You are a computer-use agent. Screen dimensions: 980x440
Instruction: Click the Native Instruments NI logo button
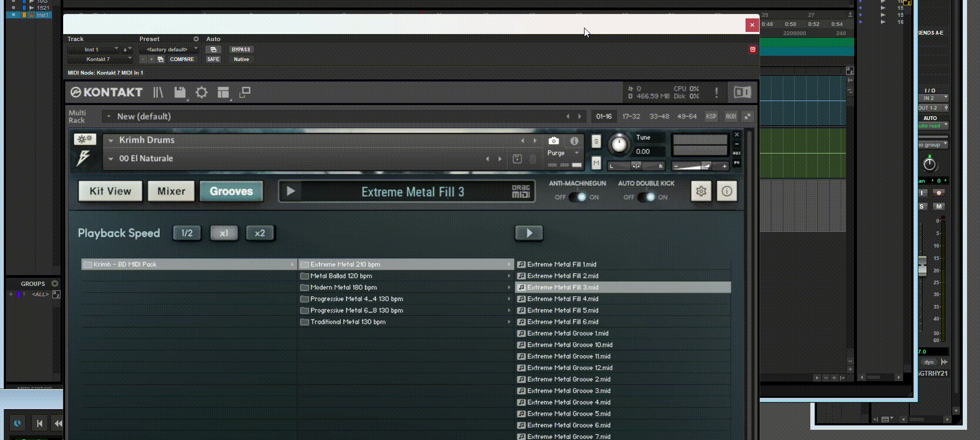742,92
